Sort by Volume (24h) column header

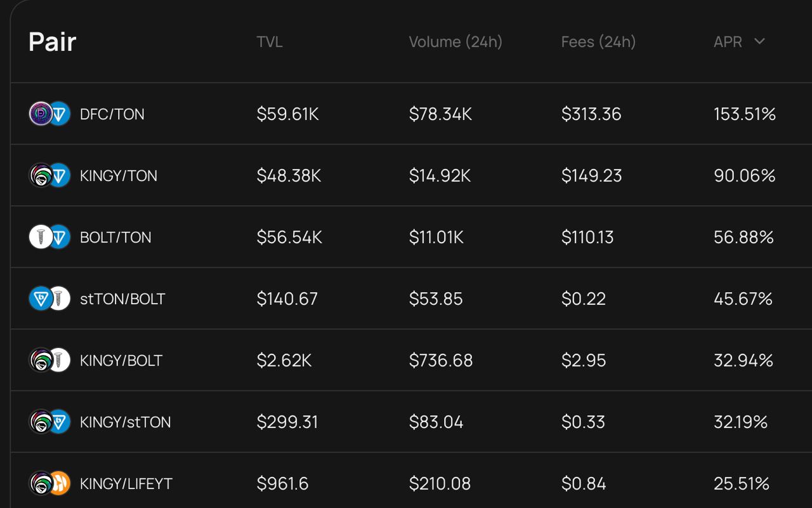click(455, 42)
